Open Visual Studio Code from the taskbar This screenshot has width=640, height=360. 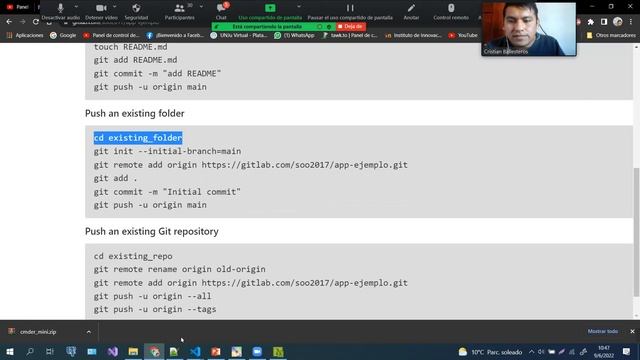pyautogui.click(x=196, y=351)
